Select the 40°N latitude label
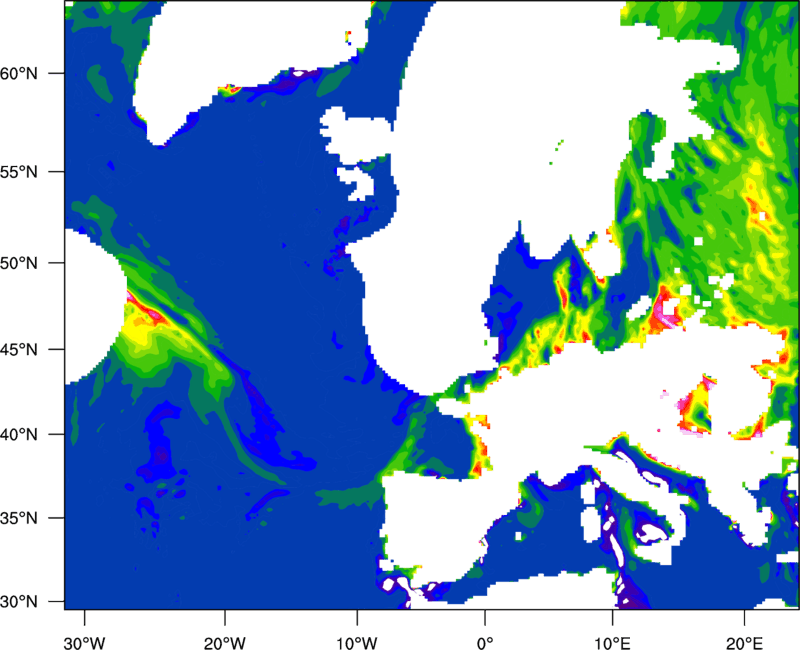800x650 pixels. (26, 435)
